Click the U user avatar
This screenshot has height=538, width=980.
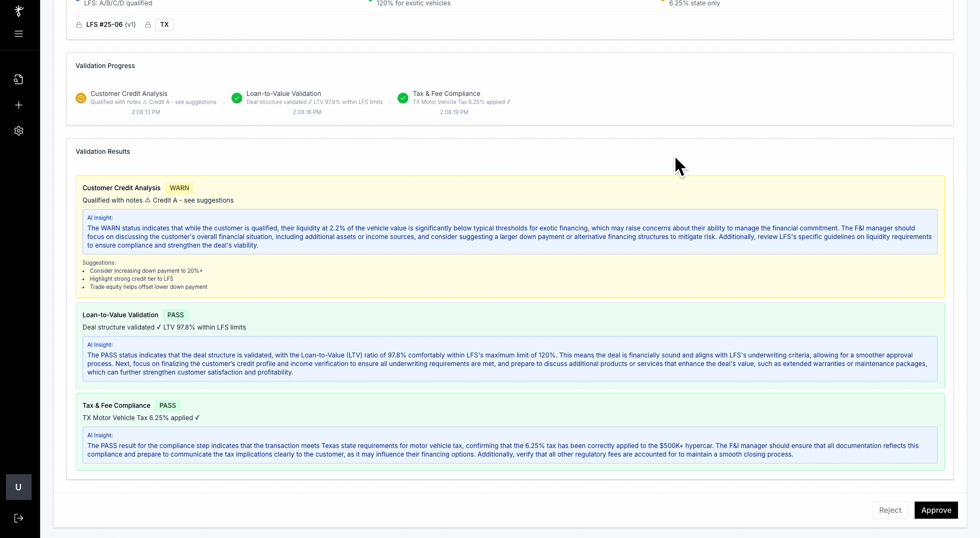point(19,487)
